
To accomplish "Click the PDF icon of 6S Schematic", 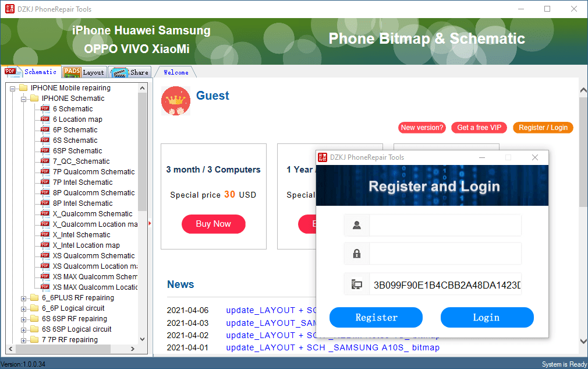I will pyautogui.click(x=45, y=140).
